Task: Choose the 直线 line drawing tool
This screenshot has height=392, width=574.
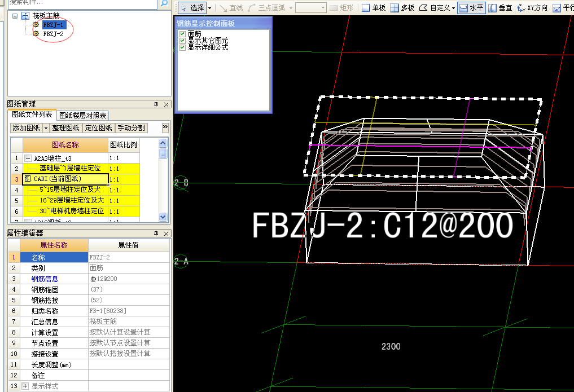Action: tap(231, 8)
